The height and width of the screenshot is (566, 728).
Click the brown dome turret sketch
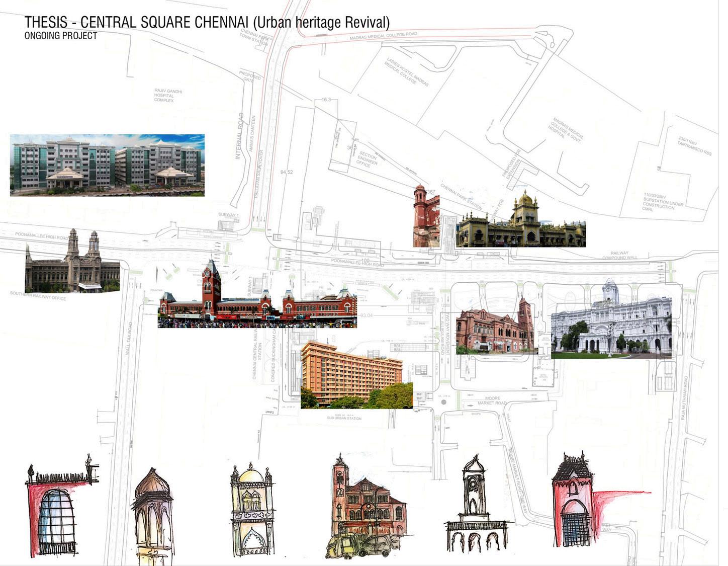click(x=153, y=517)
